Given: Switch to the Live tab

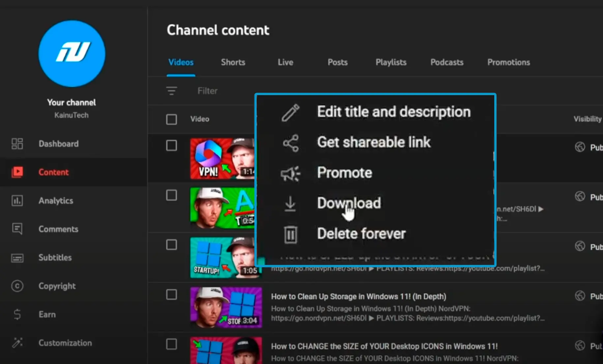Looking at the screenshot, I should (x=285, y=62).
